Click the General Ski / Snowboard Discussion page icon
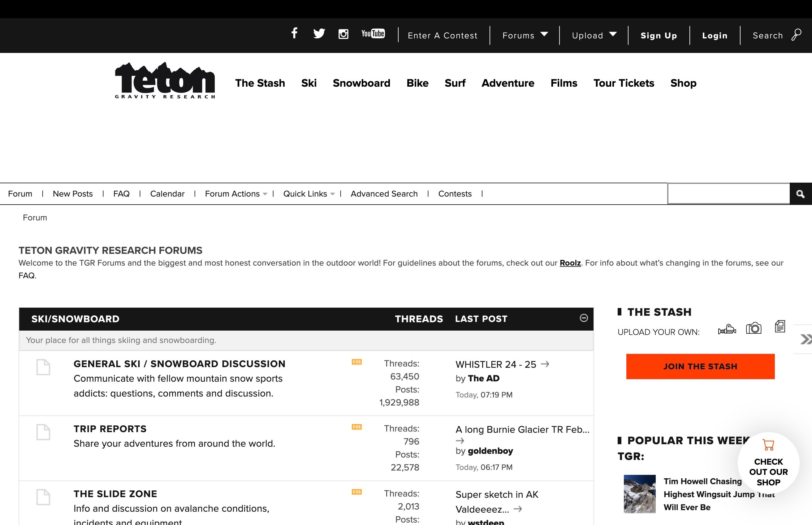The width and height of the screenshot is (812, 525). [x=43, y=367]
